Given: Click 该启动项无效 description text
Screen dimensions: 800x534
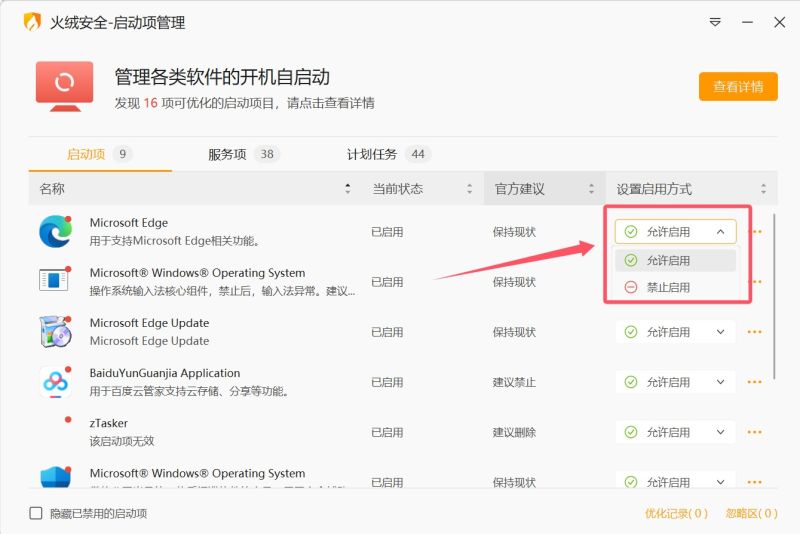Looking at the screenshot, I should (x=121, y=441).
